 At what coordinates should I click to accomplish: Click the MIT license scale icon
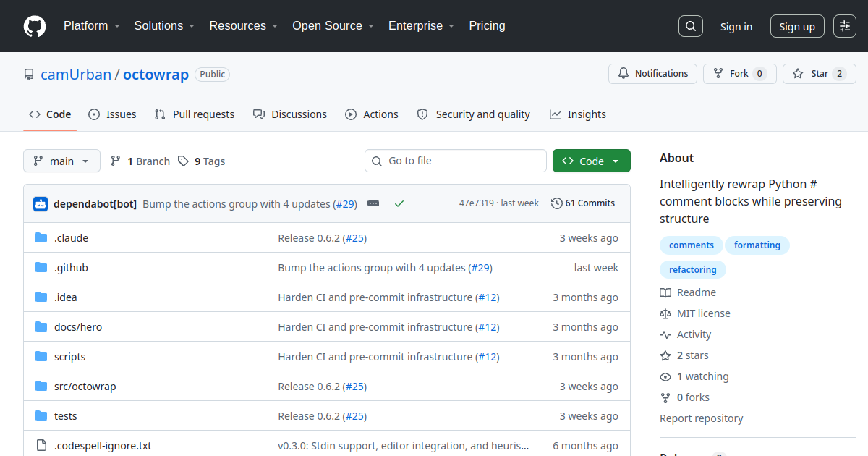pos(665,314)
